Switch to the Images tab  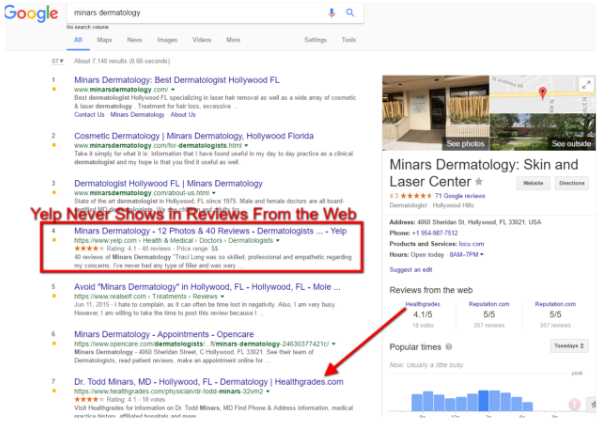(x=167, y=40)
